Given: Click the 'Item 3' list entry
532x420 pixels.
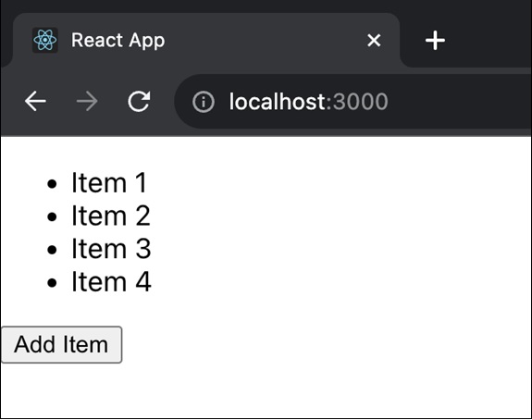Looking at the screenshot, I should coord(111,249).
